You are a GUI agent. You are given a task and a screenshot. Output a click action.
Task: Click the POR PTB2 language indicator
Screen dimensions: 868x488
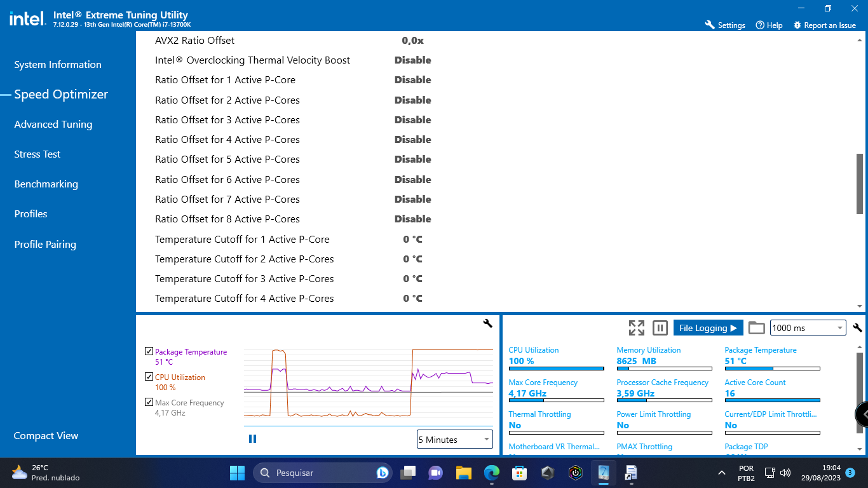[747, 473]
